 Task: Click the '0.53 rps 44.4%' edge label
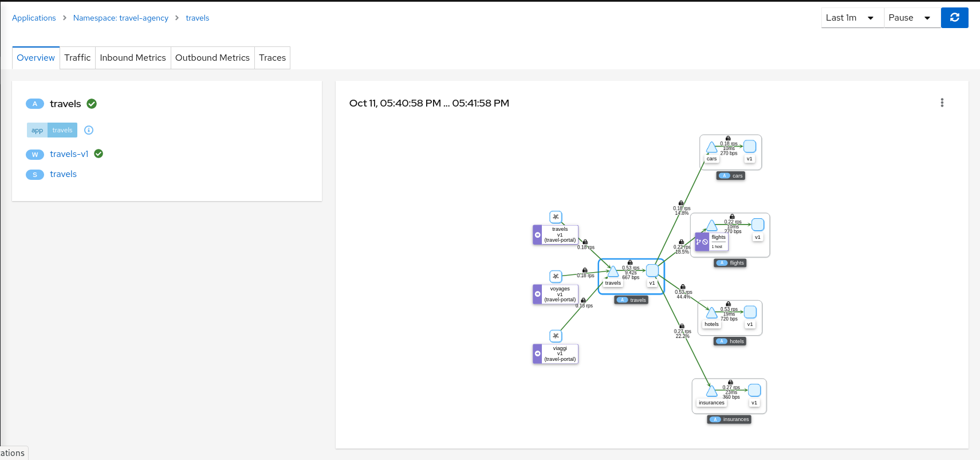[683, 294]
